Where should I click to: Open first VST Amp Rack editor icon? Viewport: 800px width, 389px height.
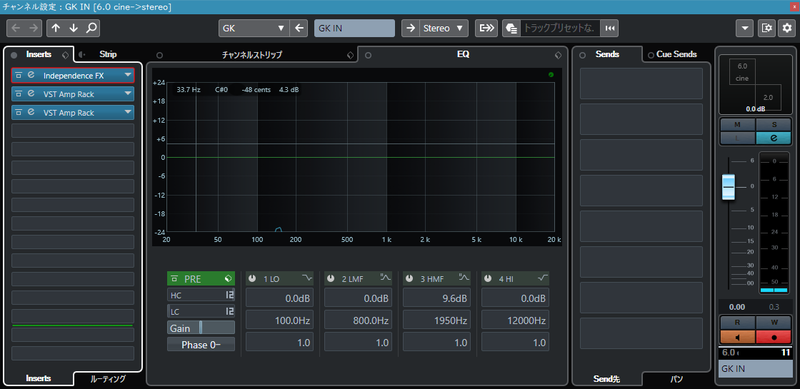31,94
